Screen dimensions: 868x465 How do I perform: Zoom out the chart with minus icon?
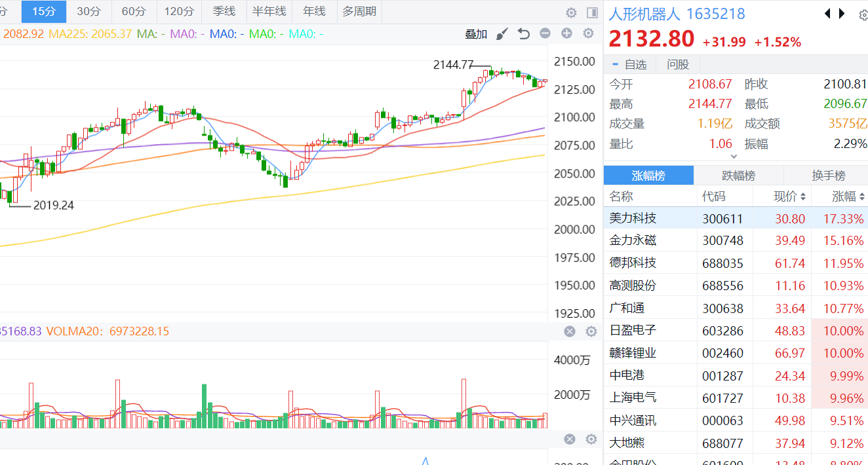click(x=545, y=34)
